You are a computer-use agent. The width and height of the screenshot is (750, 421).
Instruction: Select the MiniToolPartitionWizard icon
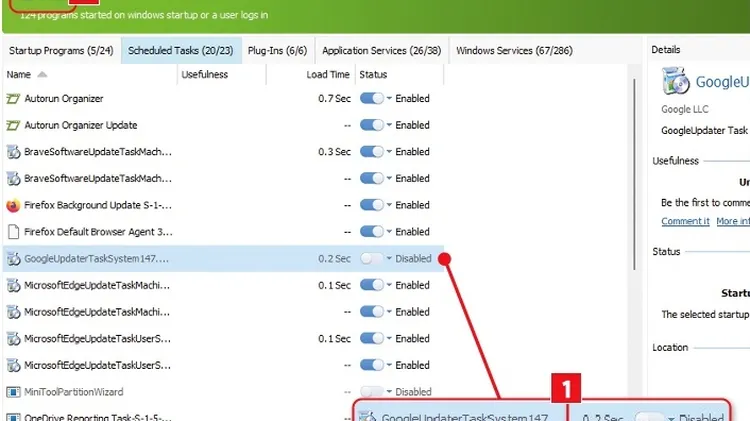click(14, 392)
